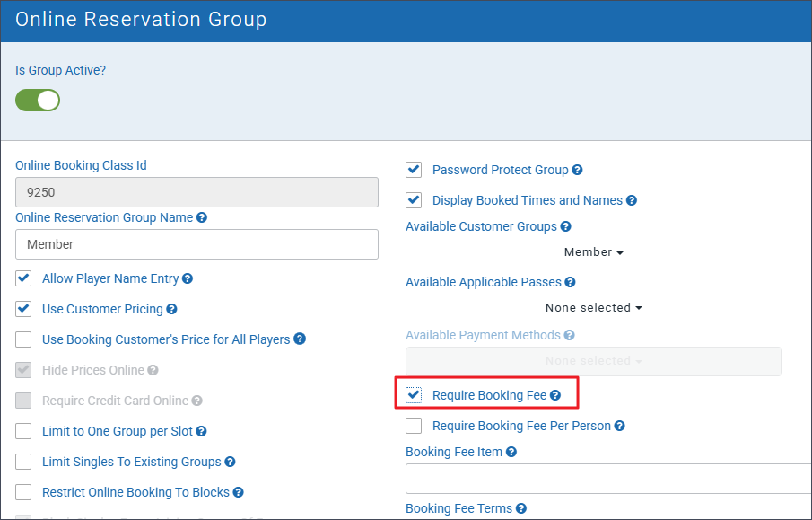
Task: Click the Hide Prices Online checkbox
Action: tap(23, 370)
